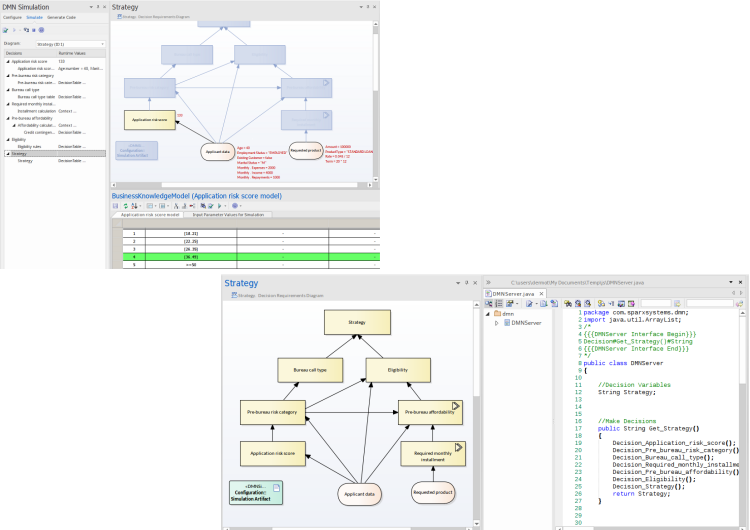Click the Pre-bureau affordability decision box
Screen dimensions: 750x530
click(x=431, y=411)
